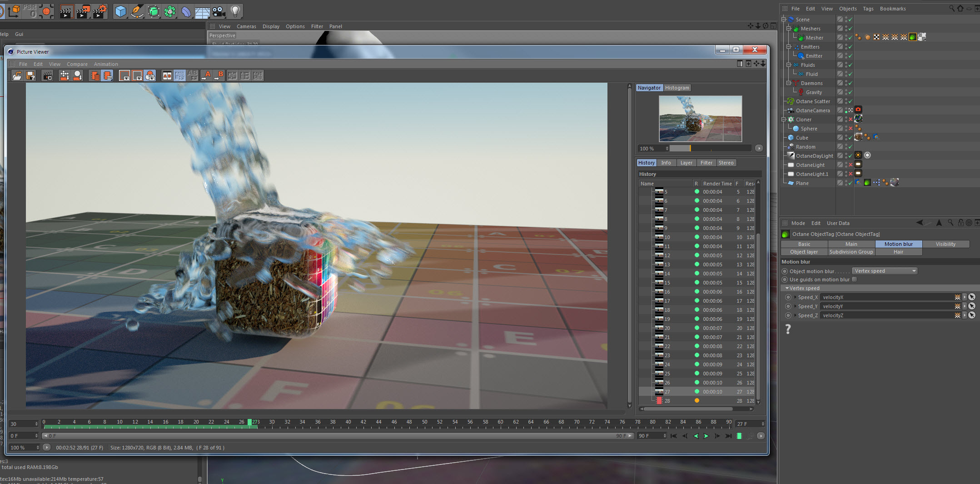Enable the Sphere object red cross
This screenshot has height=484, width=980.
[851, 129]
